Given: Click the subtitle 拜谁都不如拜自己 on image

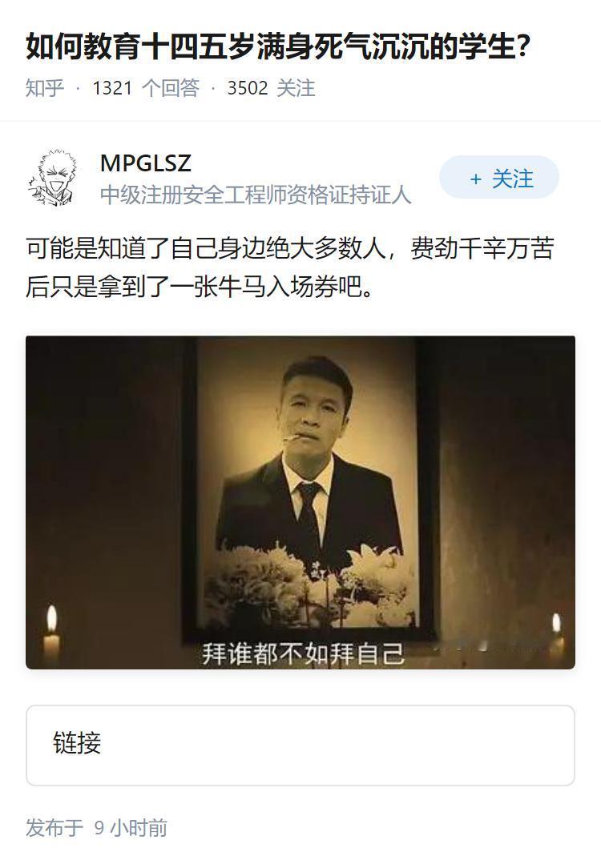Looking at the screenshot, I should [303, 653].
